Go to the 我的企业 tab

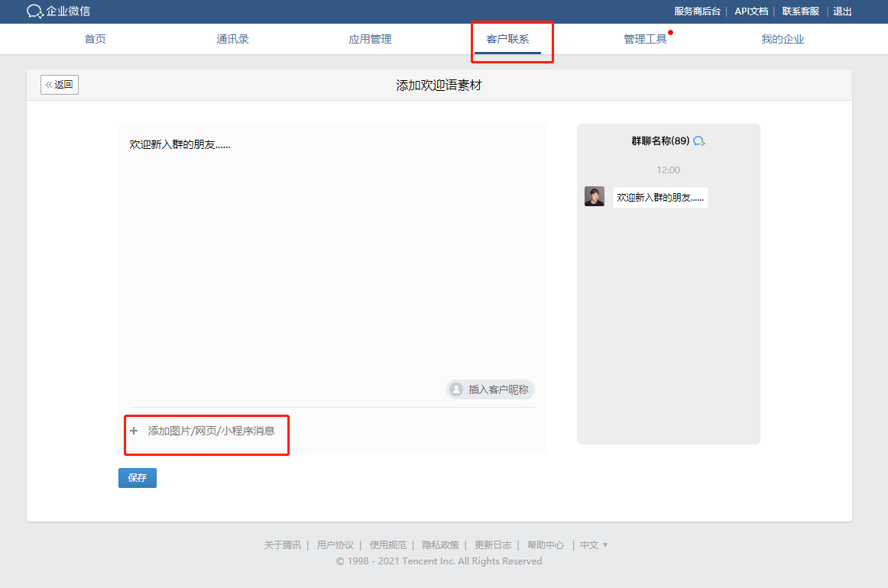tap(783, 39)
